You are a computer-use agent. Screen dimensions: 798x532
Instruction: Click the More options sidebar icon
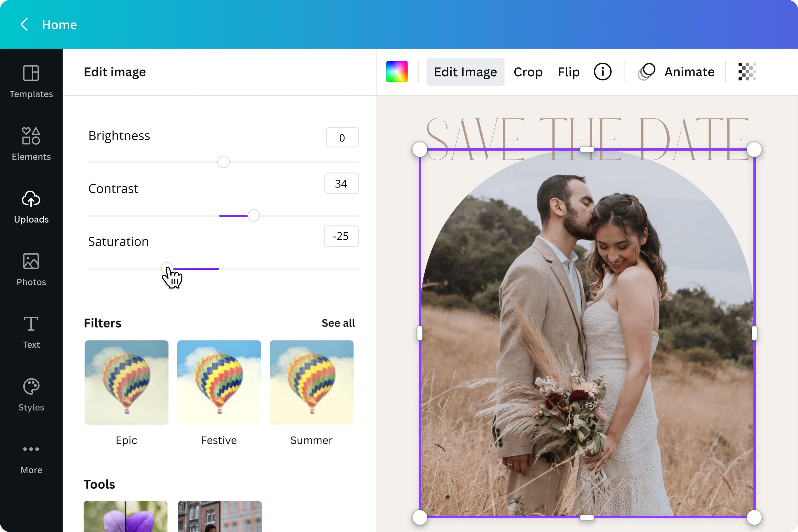point(31,457)
